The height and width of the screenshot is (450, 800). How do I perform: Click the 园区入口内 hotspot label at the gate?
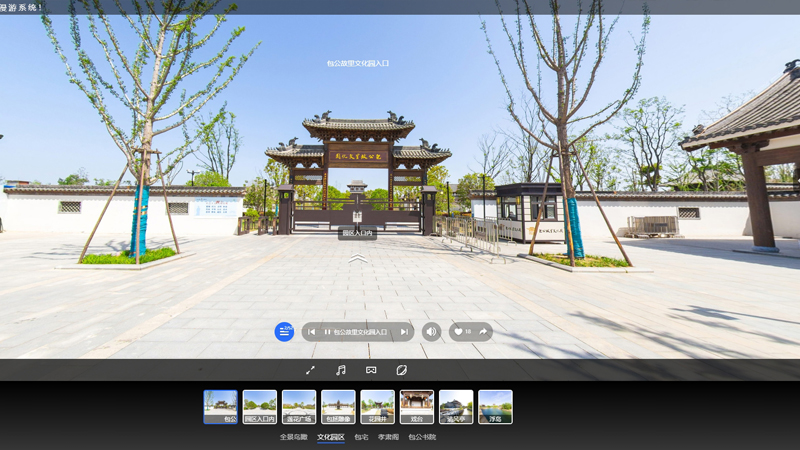tap(357, 233)
